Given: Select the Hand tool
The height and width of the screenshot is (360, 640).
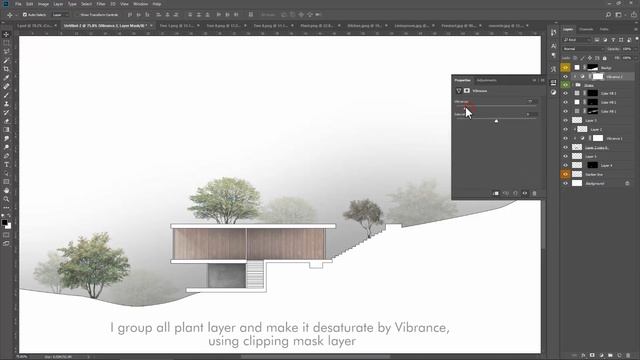Looking at the screenshot, I should 6,191.
